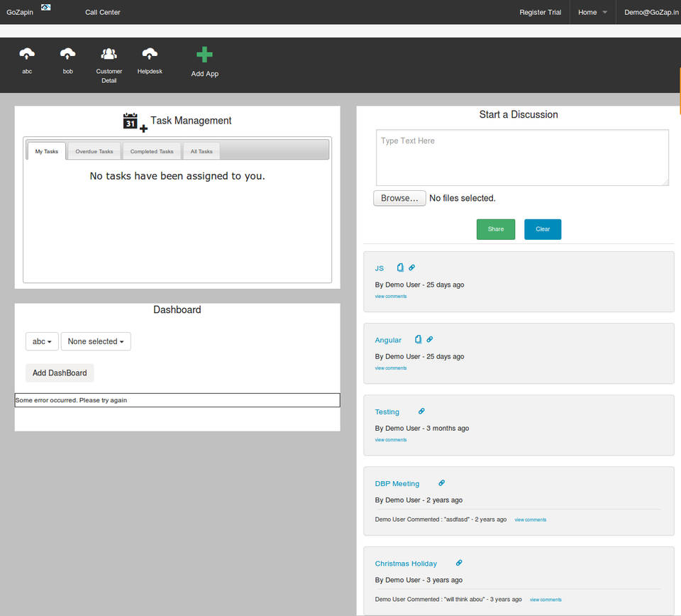Open the abc cloud app icon
This screenshot has width=681, height=616.
[27, 55]
